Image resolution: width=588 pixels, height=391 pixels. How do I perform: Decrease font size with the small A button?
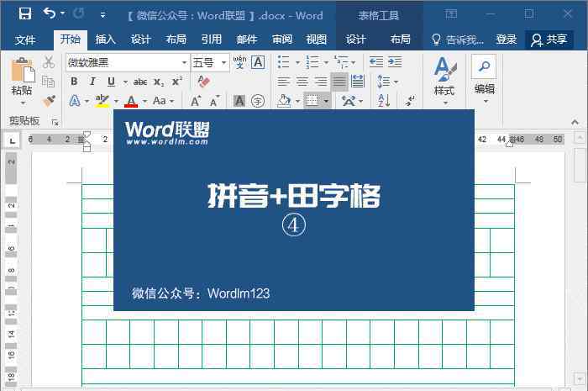tap(214, 101)
